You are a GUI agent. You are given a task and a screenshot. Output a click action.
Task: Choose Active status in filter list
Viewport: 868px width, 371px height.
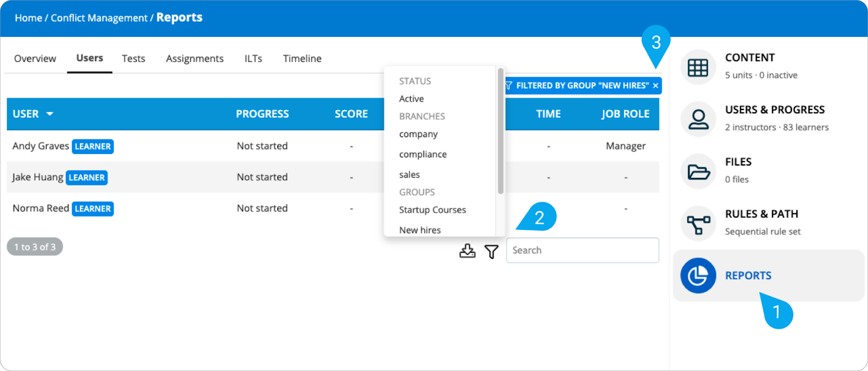click(x=411, y=99)
